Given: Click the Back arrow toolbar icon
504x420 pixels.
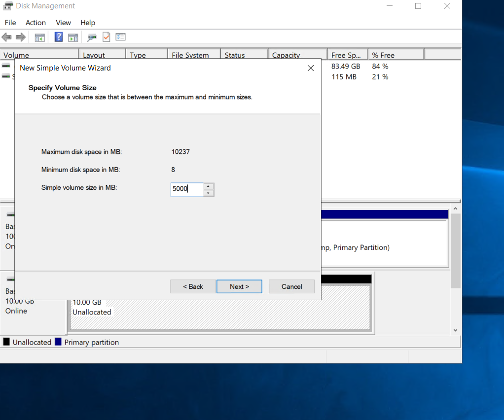Looking at the screenshot, I should (x=6, y=37).
